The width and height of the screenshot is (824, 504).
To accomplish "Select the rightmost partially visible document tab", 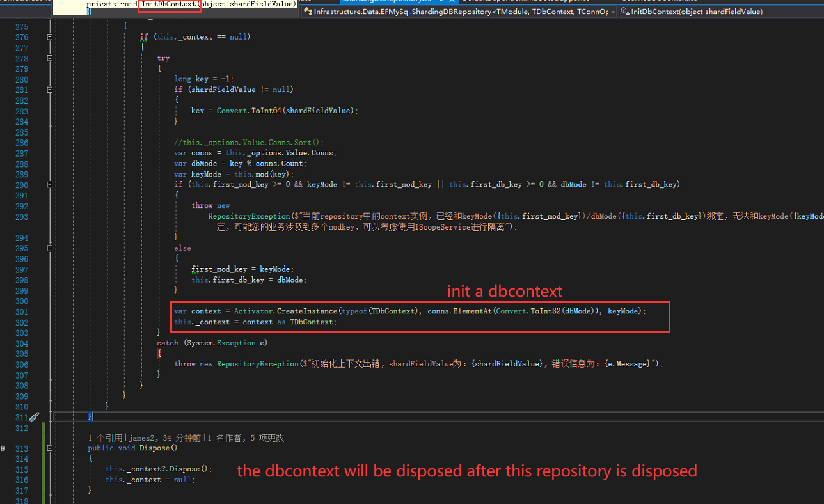I will tap(717, 2).
